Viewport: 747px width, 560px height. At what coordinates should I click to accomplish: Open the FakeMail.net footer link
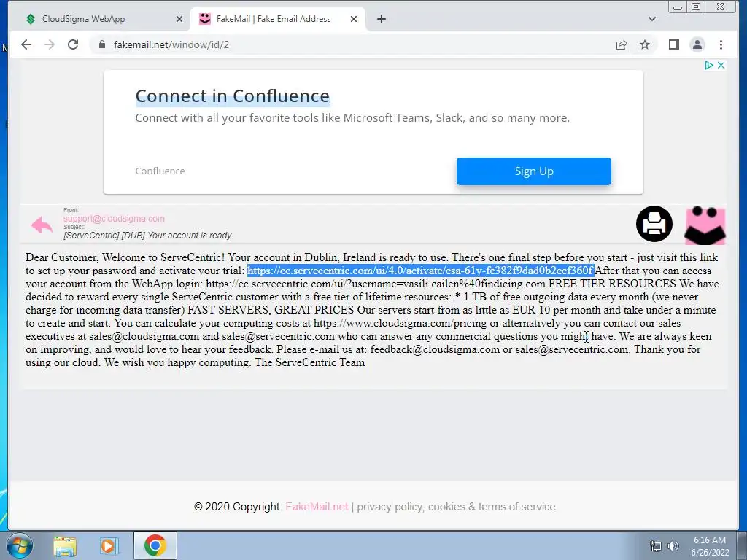tap(317, 507)
